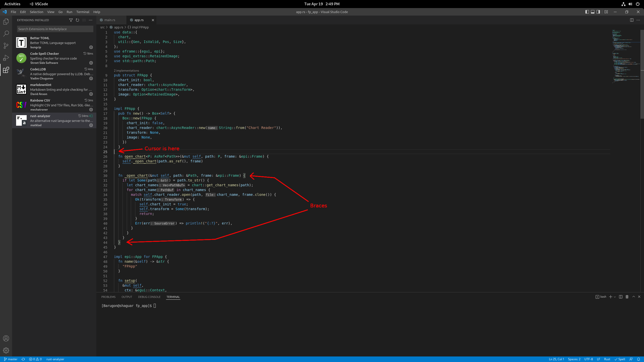Open Code Spell Checker manage gear

tap(91, 63)
